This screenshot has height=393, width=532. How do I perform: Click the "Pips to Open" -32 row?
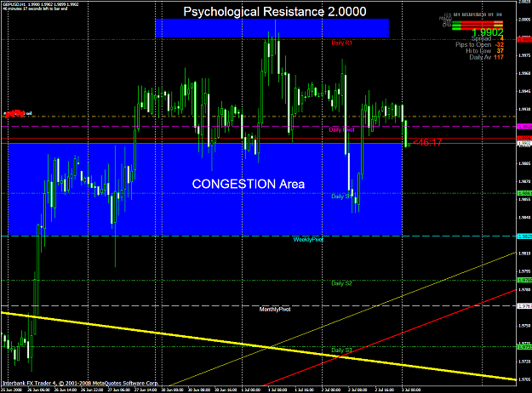[x=479, y=45]
